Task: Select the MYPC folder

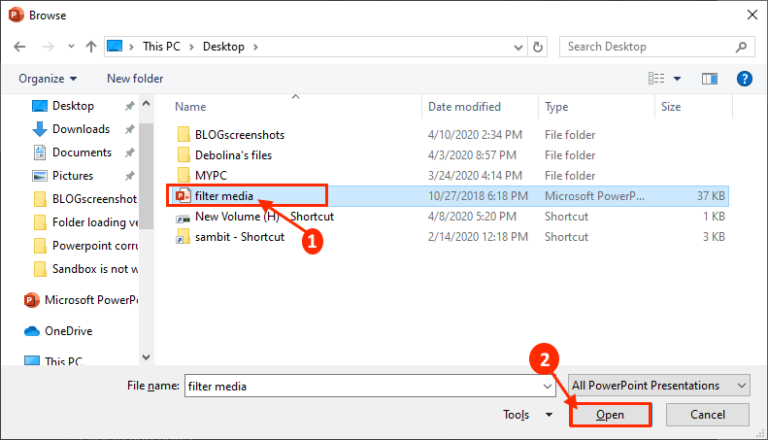Action: 211,175
